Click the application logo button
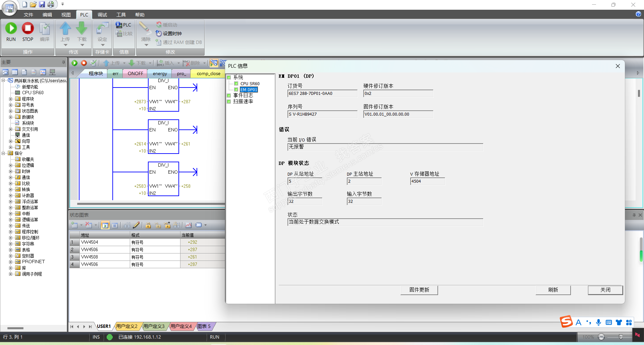644x345 pixels. tap(9, 8)
